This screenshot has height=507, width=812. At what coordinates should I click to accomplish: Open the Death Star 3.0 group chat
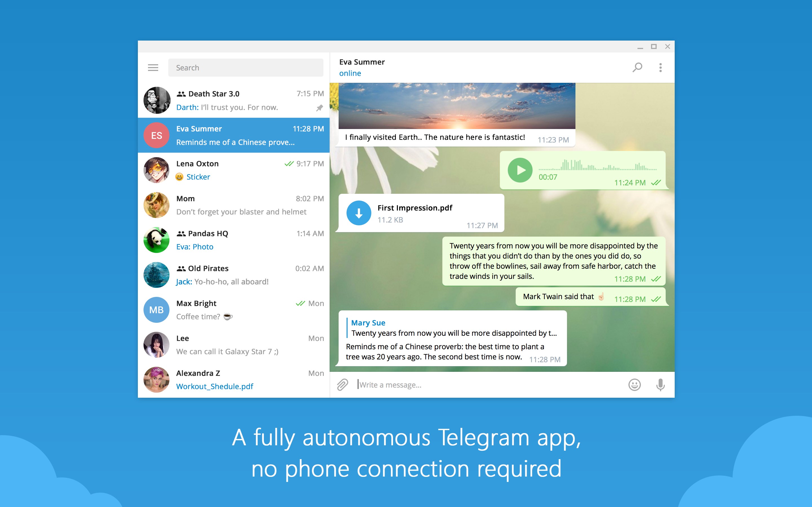[233, 100]
